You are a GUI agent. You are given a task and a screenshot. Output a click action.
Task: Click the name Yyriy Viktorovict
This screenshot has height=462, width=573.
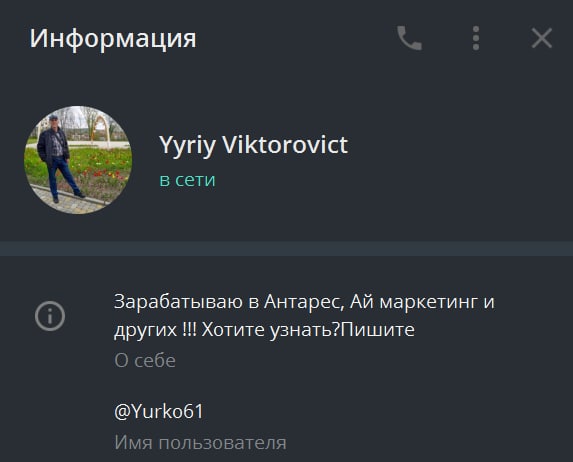(253, 145)
